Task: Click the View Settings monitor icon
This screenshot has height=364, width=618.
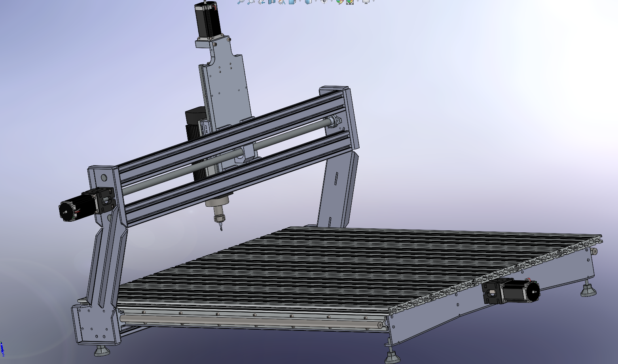Action: (x=366, y=2)
